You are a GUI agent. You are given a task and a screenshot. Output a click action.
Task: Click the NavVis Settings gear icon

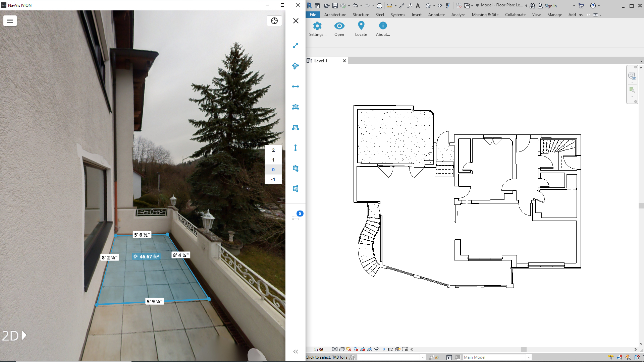point(317,26)
